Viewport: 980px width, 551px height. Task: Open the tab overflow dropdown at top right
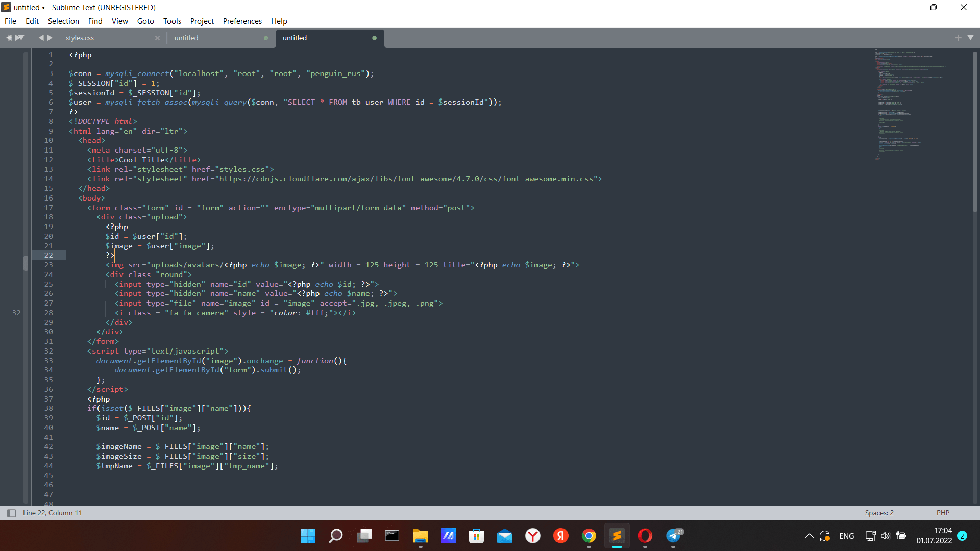tap(971, 37)
